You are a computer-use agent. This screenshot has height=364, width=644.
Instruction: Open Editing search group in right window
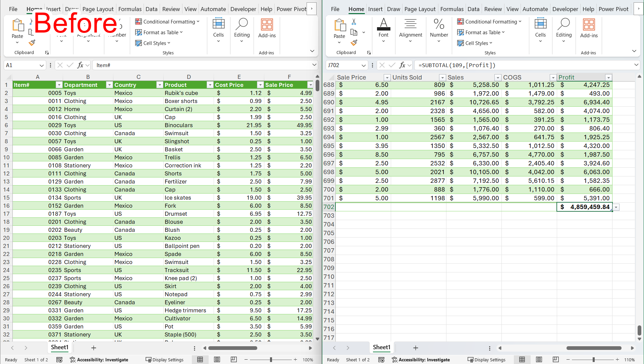[x=564, y=31]
